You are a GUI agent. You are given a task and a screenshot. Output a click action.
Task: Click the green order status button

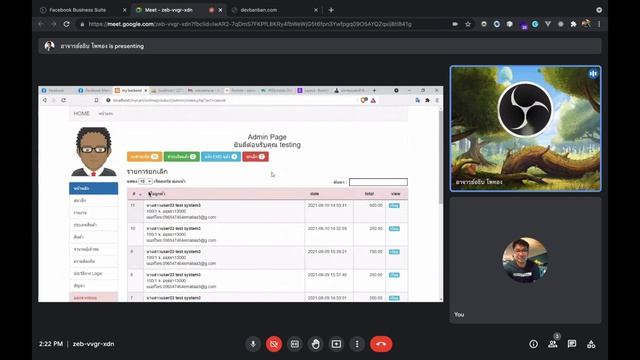[x=182, y=157]
